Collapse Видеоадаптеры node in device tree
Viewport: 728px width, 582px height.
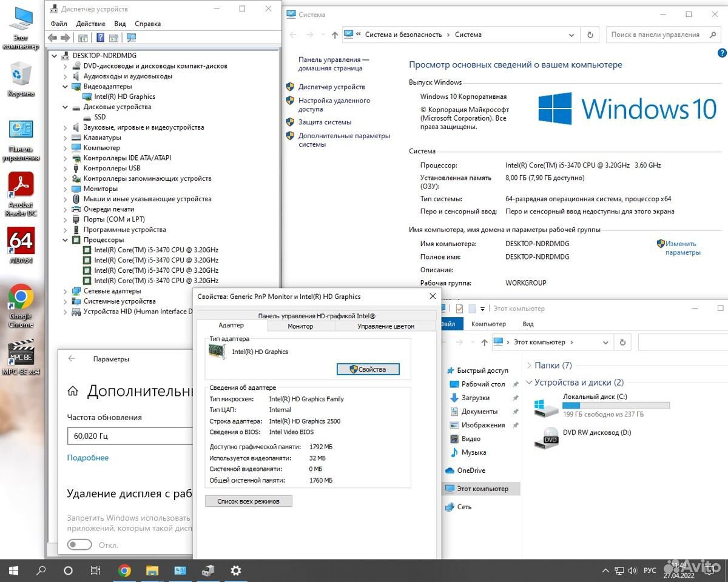tap(65, 87)
